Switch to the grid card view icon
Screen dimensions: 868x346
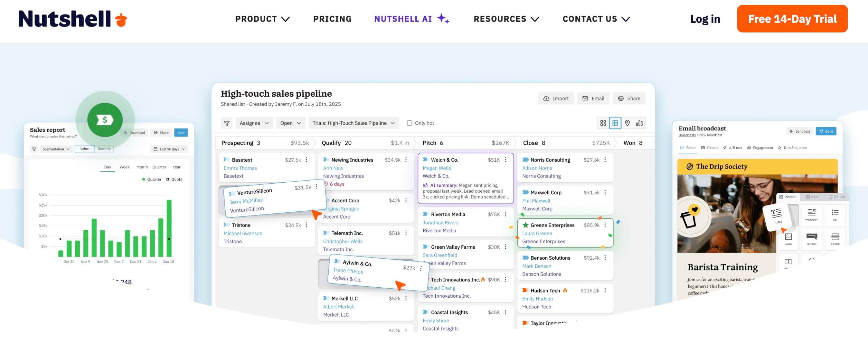603,123
